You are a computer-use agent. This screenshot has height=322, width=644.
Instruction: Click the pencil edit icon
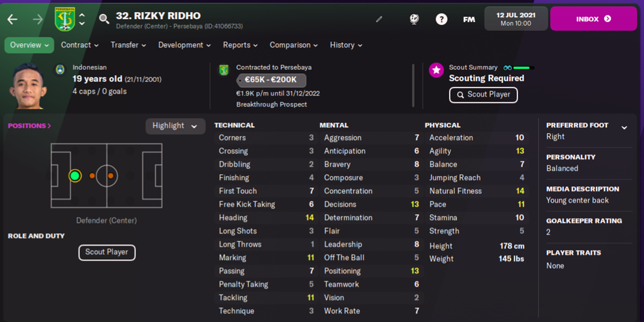pyautogui.click(x=379, y=19)
